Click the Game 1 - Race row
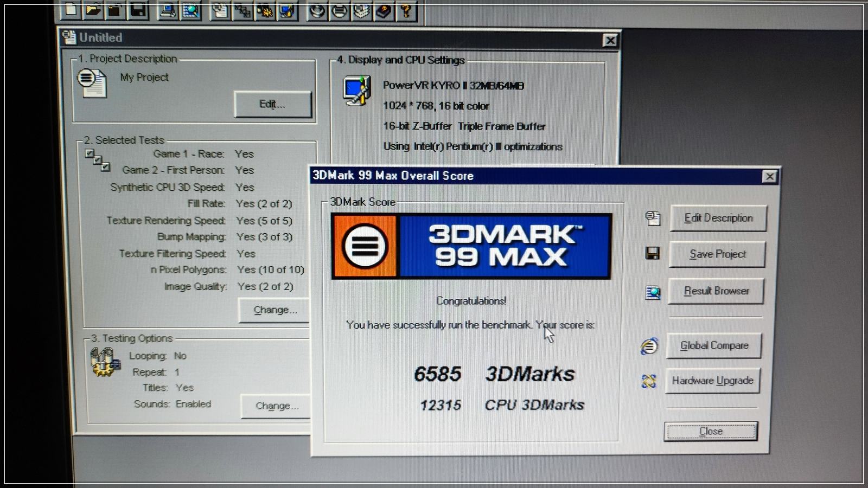Viewport: 868px width, 488px height. pos(203,154)
